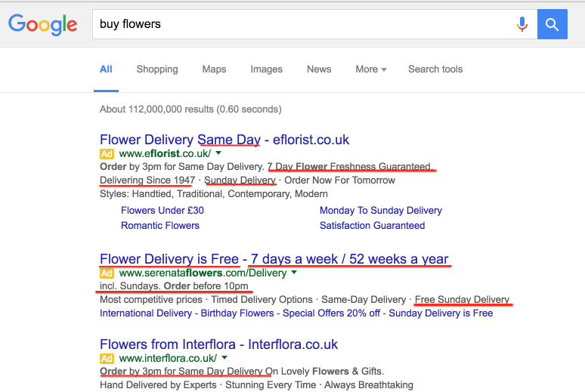Expand the More dropdown menu

(x=370, y=69)
